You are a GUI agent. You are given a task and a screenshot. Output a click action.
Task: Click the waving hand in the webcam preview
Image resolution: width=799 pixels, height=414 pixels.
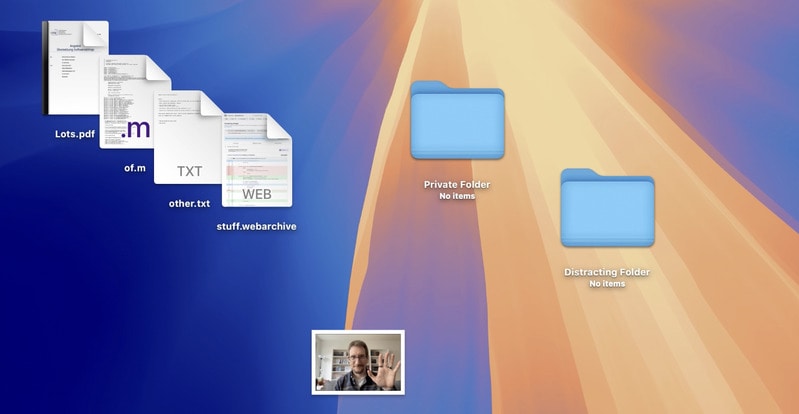pos(386,357)
